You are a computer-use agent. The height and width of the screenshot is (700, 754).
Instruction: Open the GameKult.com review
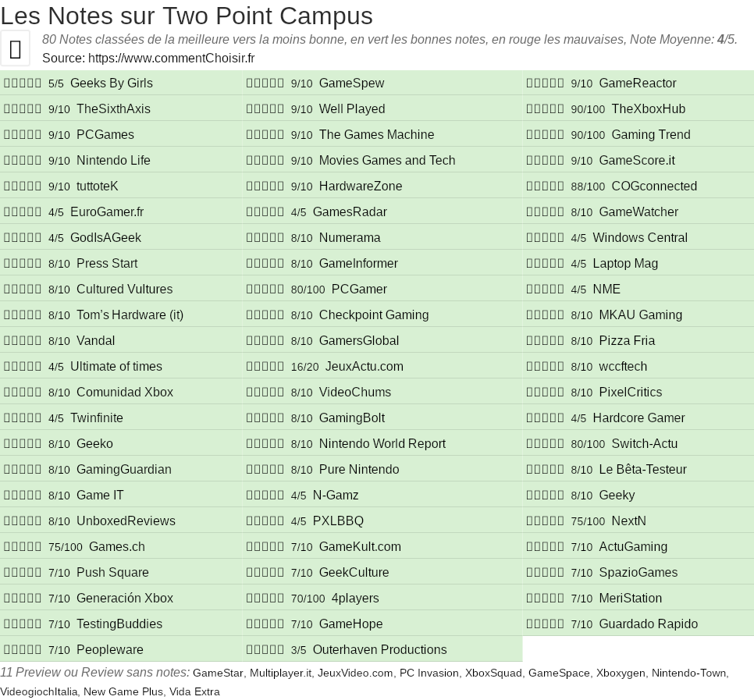(360, 547)
